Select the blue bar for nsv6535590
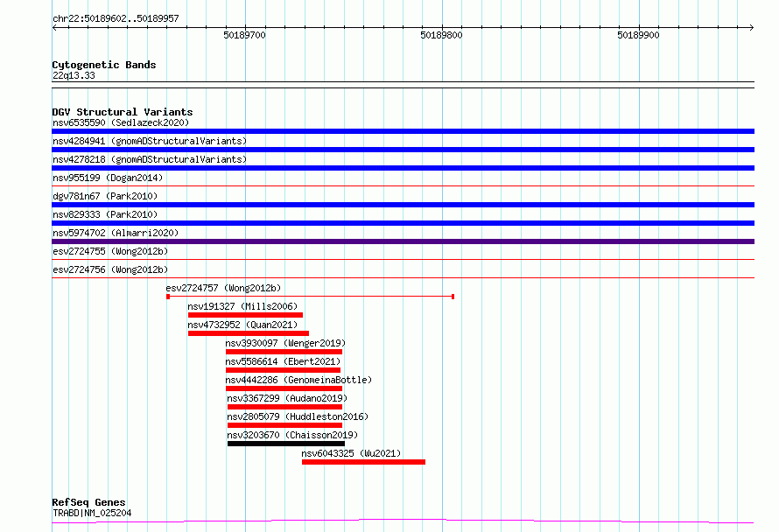Image resolution: width=779 pixels, height=532 pixels. coord(403,131)
